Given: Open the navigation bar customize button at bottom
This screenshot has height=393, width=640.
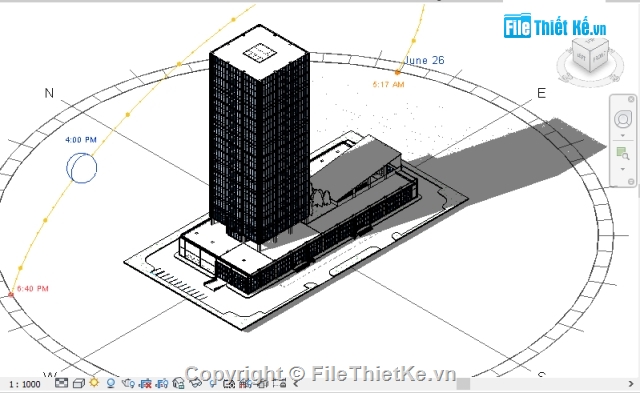Looking at the screenshot, I should (x=631, y=182).
